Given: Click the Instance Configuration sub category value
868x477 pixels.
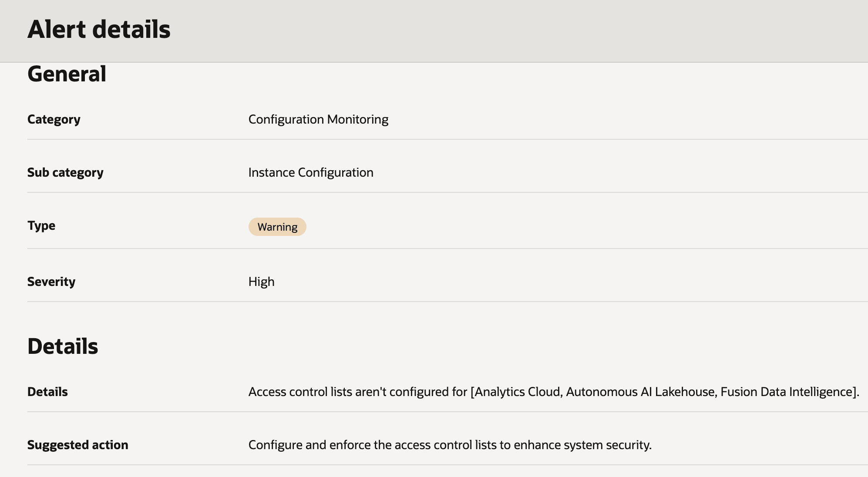Looking at the screenshot, I should 310,172.
